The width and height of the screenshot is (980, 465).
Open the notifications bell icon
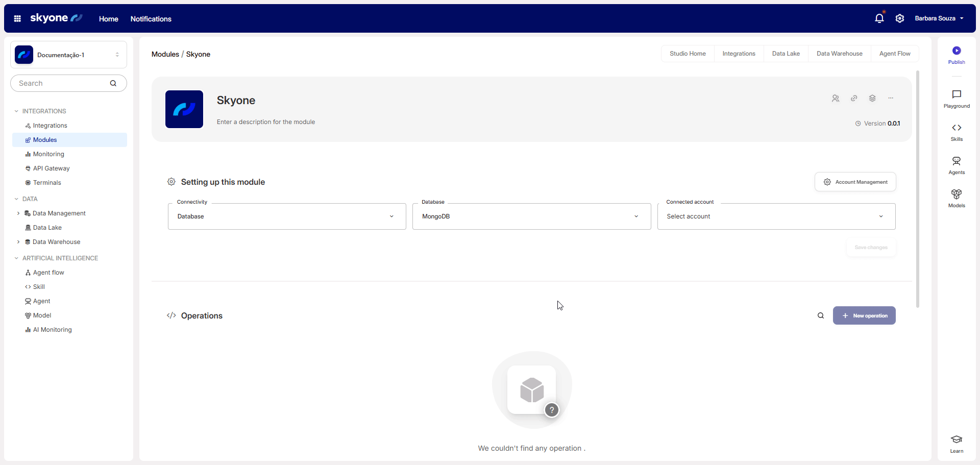click(879, 18)
